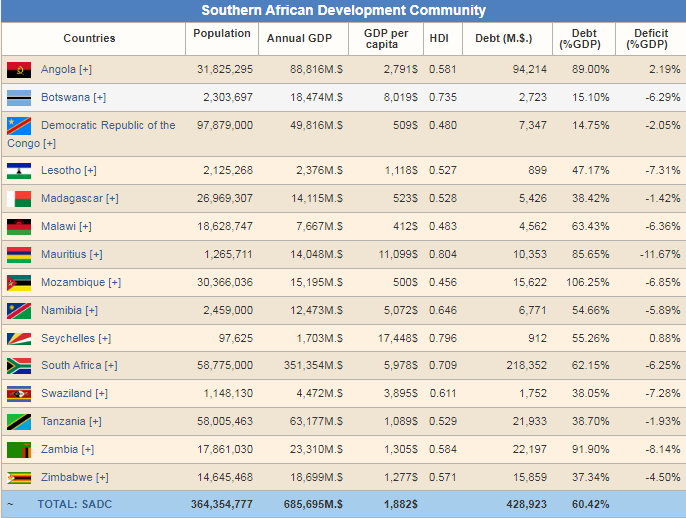Open the Zambia country link
686x518 pixels.
coord(60,449)
